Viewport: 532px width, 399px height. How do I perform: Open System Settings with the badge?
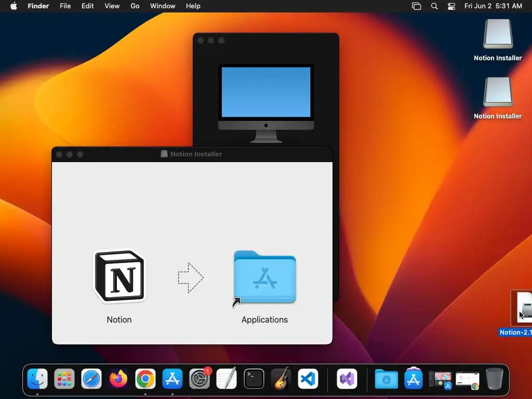[x=199, y=379]
